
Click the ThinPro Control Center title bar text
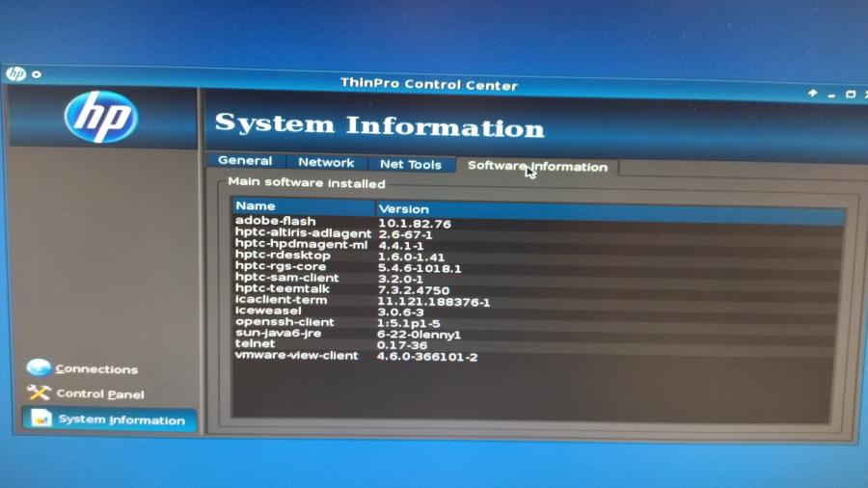coord(429,84)
